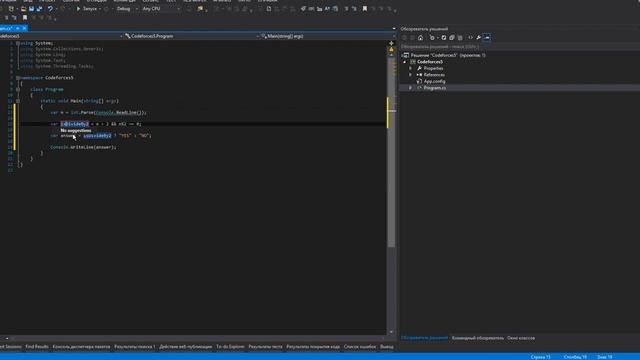Expand the Properties node in tree
The width and height of the screenshot is (640, 360).
[411, 68]
